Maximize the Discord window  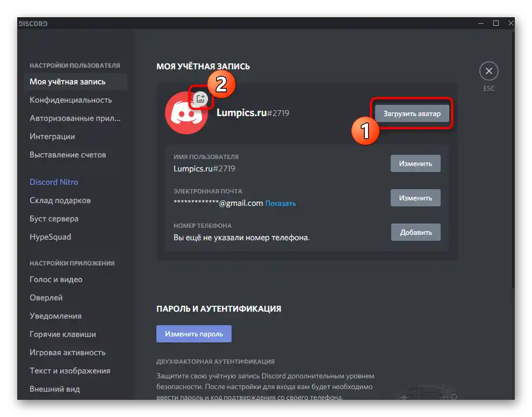495,24
